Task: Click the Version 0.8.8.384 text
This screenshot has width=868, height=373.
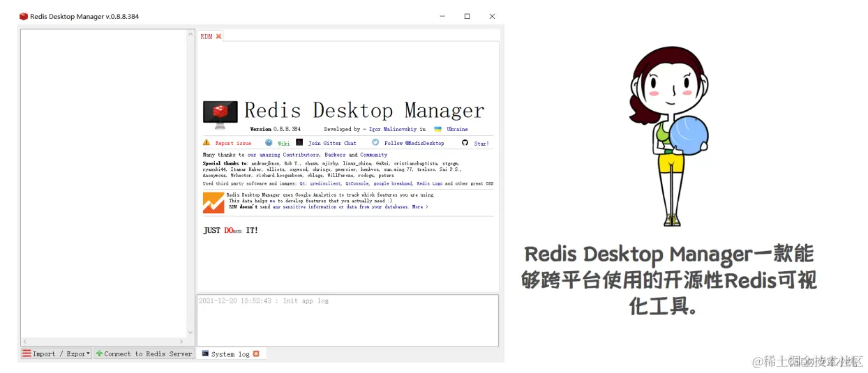Action: click(x=276, y=129)
